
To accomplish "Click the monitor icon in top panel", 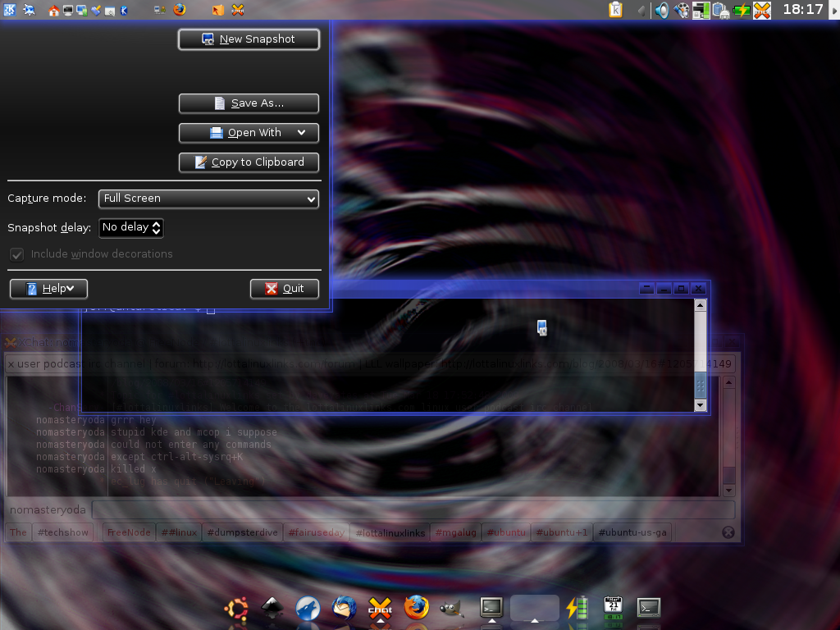I will coord(68,10).
